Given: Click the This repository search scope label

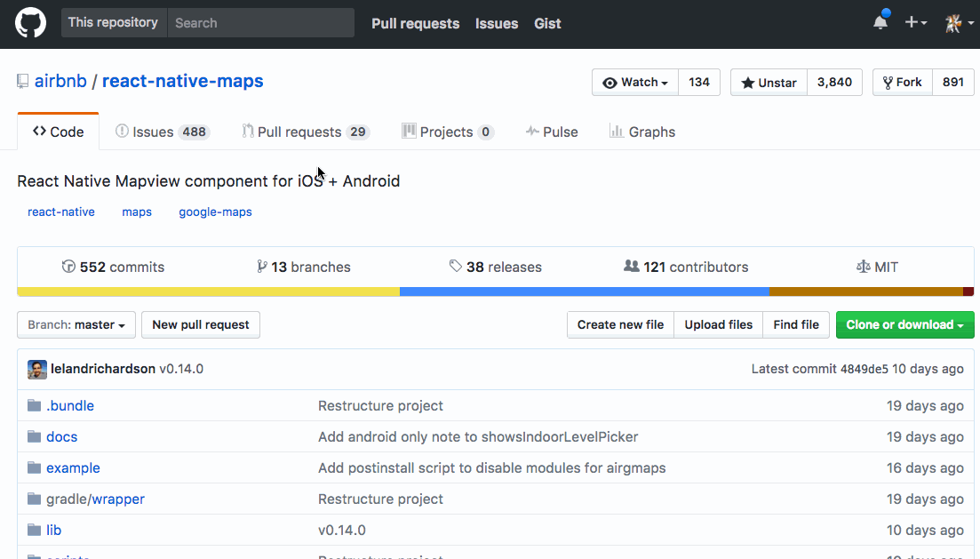Looking at the screenshot, I should (113, 22).
